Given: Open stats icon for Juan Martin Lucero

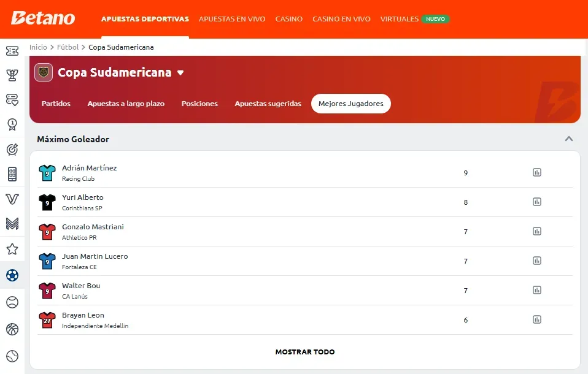Looking at the screenshot, I should coord(537,261).
